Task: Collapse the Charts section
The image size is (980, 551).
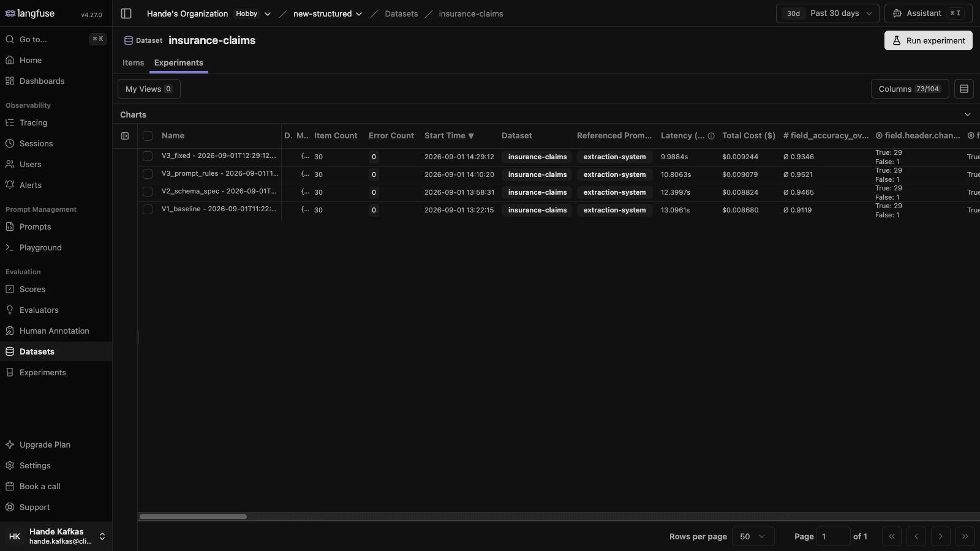Action: tap(968, 114)
